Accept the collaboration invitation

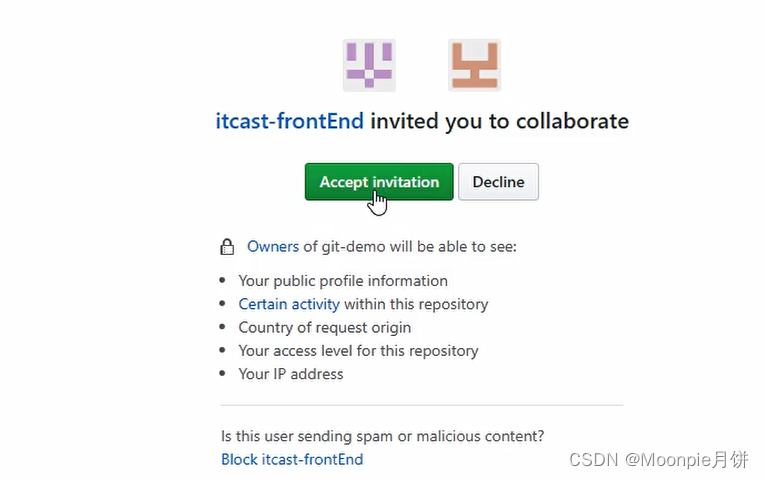coord(379,182)
